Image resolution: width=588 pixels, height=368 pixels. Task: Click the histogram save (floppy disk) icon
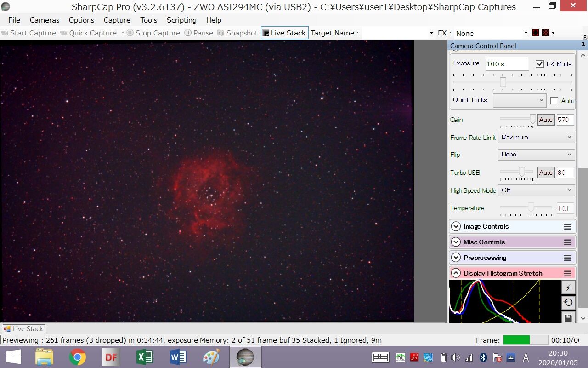[568, 317]
